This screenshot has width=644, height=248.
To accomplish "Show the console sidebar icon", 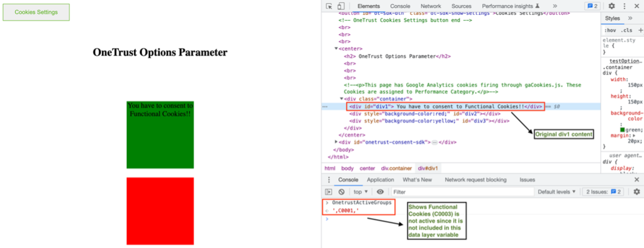I will pos(329,192).
